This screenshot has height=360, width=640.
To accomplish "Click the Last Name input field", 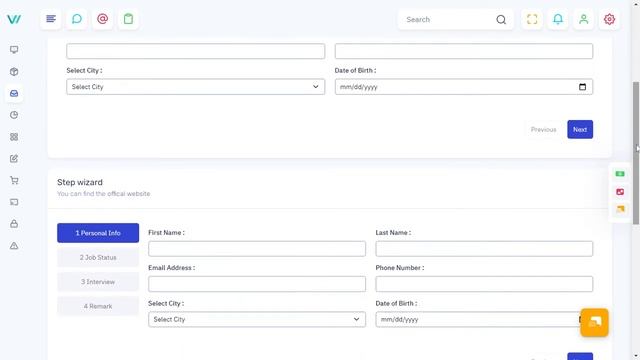I will [484, 249].
